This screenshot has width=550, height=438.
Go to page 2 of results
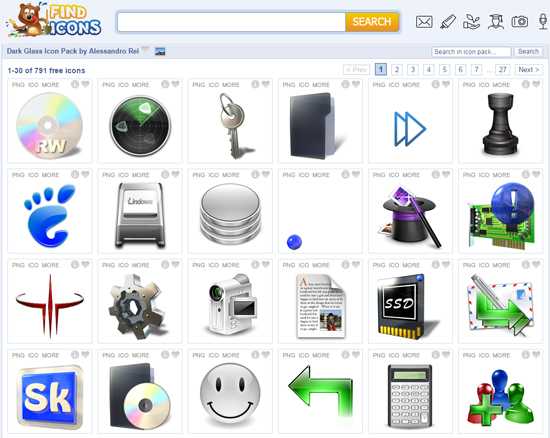[397, 69]
